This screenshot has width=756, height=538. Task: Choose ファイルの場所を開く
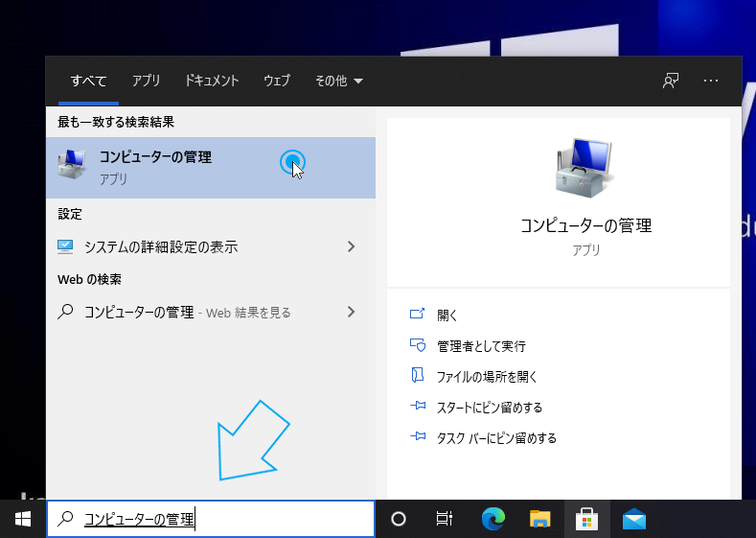tap(487, 377)
